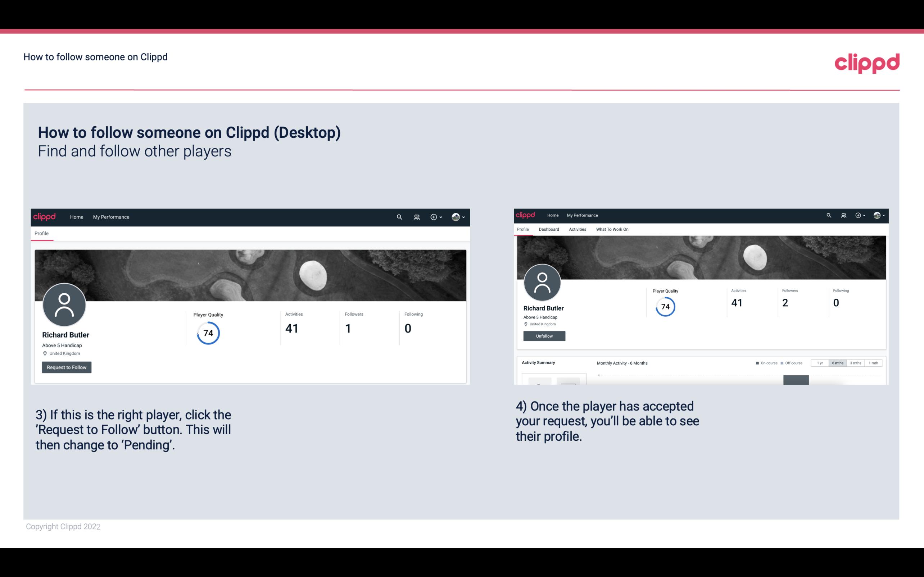924x577 pixels.
Task: Select the 'Profile' tab on left screenshot
Action: (41, 233)
